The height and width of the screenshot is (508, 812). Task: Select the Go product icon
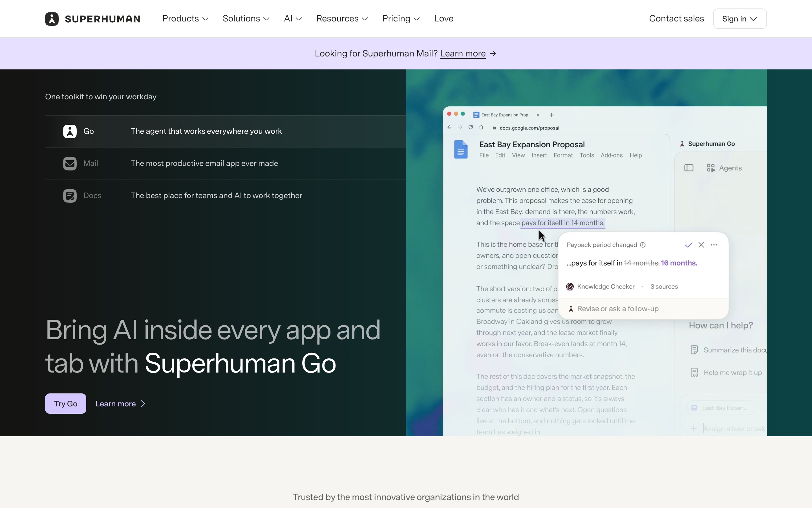point(70,131)
